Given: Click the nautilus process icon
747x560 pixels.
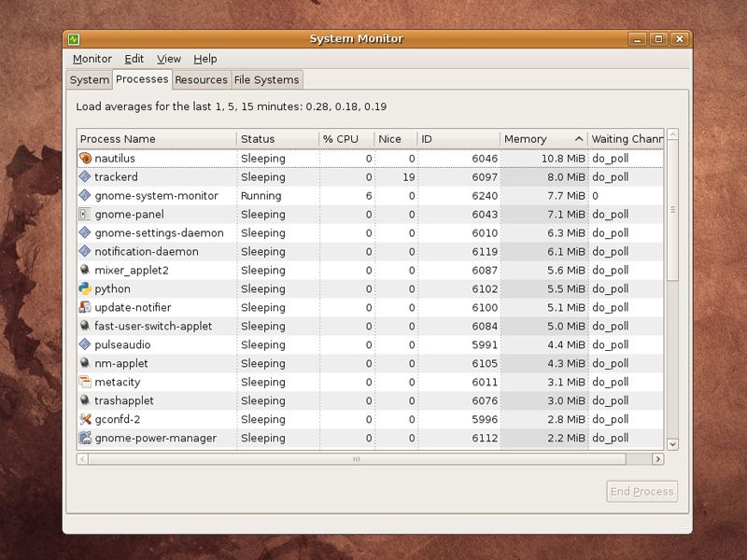Looking at the screenshot, I should click(84, 158).
